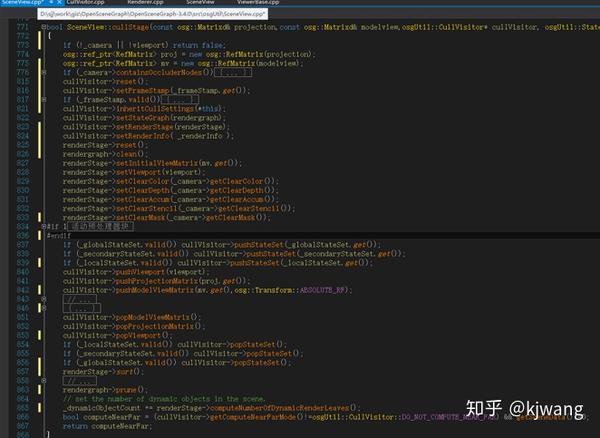Expand the containsOccluderNodes block at line 776
Viewport: 600px width, 438px height.
[x=44, y=72]
